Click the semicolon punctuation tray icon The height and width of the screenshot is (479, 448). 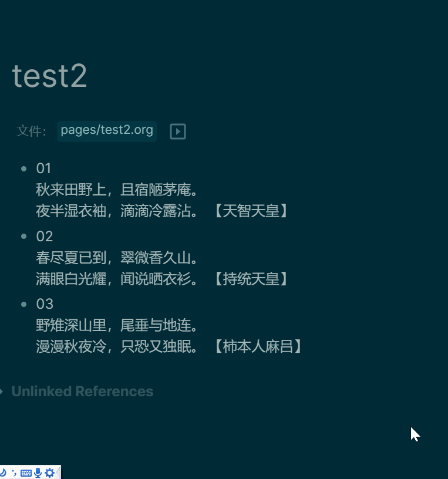[x=14, y=472]
